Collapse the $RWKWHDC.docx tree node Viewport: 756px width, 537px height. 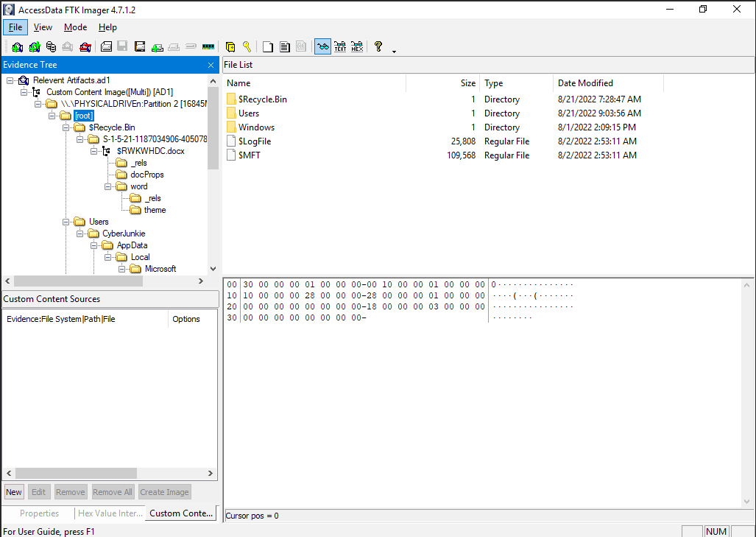pos(94,152)
